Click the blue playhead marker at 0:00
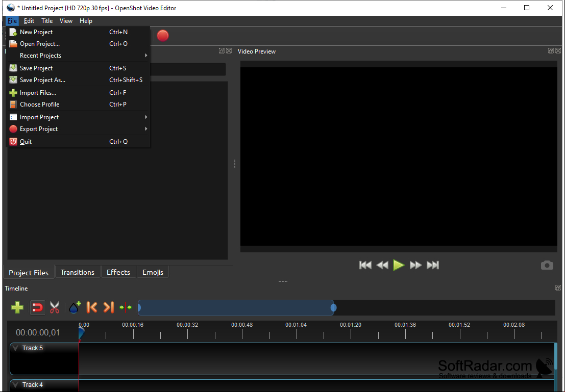This screenshot has height=392, width=565. coord(81,333)
